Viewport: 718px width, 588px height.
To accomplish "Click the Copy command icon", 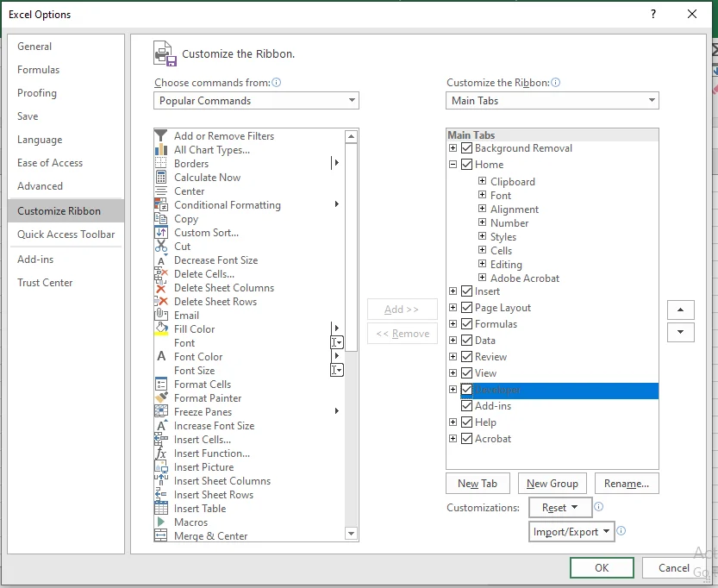I will pyautogui.click(x=160, y=218).
